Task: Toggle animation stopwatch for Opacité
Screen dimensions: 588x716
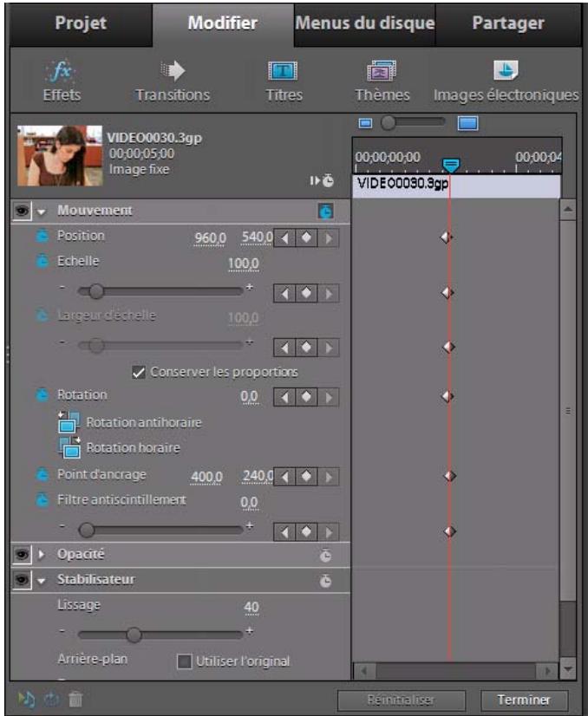Action: [x=326, y=555]
